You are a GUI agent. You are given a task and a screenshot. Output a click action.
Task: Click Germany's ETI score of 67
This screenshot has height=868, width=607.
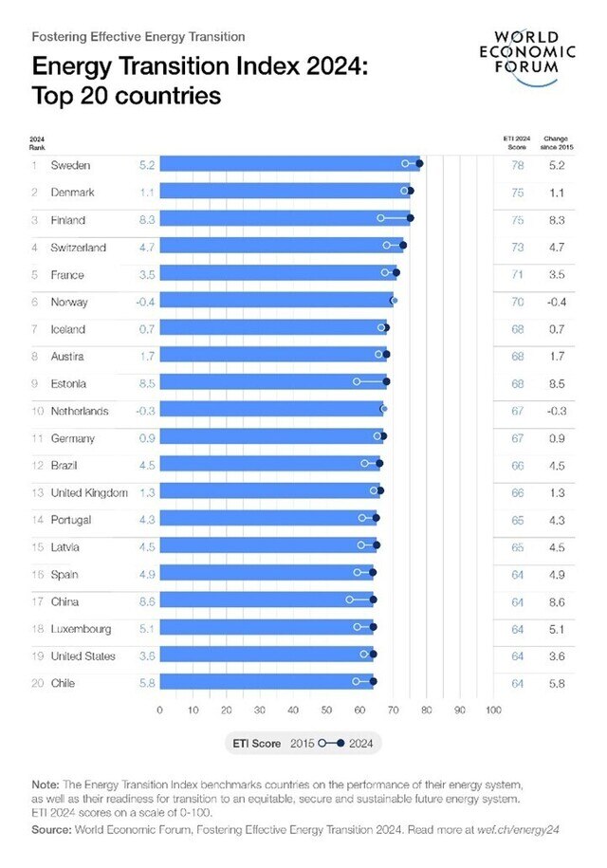[517, 438]
